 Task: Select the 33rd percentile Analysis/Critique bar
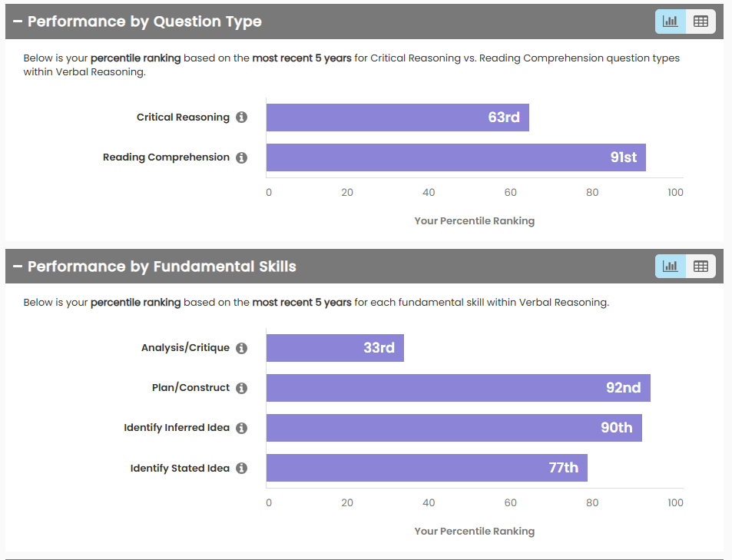[335, 348]
